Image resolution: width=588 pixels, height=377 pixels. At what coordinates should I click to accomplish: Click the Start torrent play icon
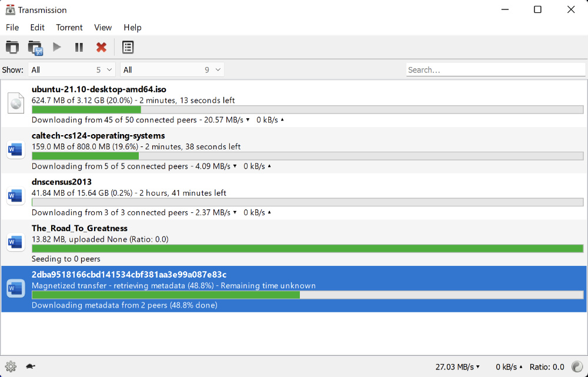click(x=56, y=47)
